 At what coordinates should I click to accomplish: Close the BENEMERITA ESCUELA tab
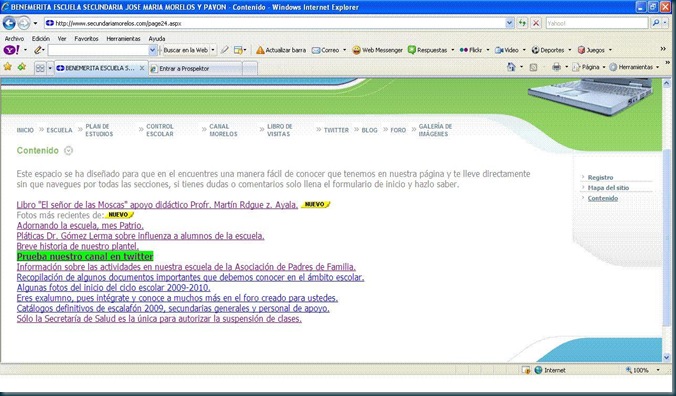(x=141, y=68)
